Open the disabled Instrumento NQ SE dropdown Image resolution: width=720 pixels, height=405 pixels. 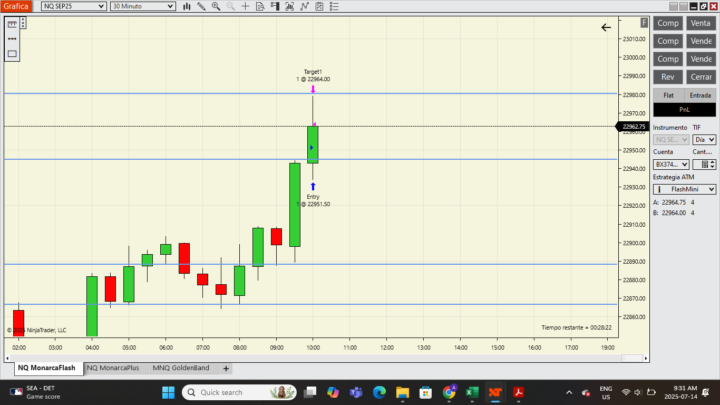pyautogui.click(x=671, y=140)
